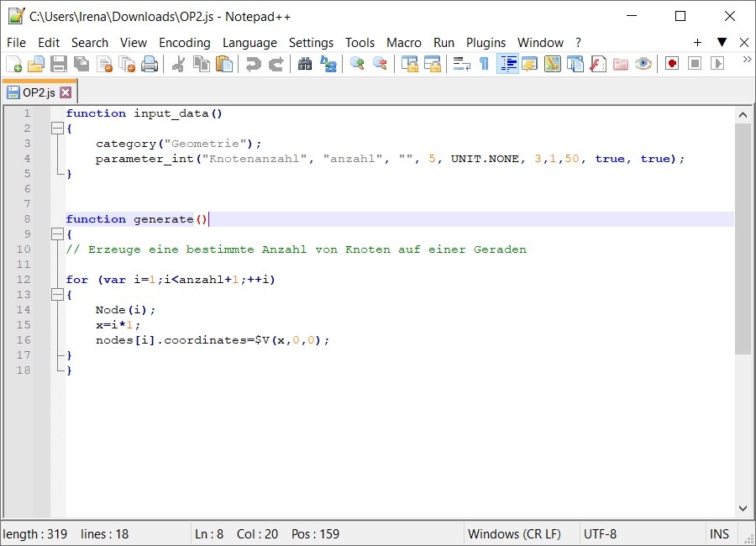Cut selection with the scissors icon

click(x=178, y=64)
